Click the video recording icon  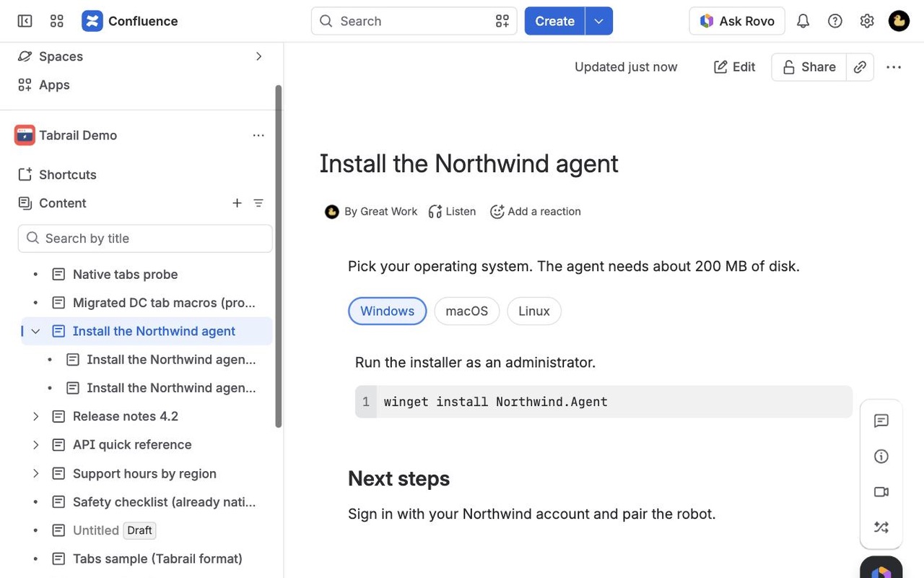(x=881, y=492)
